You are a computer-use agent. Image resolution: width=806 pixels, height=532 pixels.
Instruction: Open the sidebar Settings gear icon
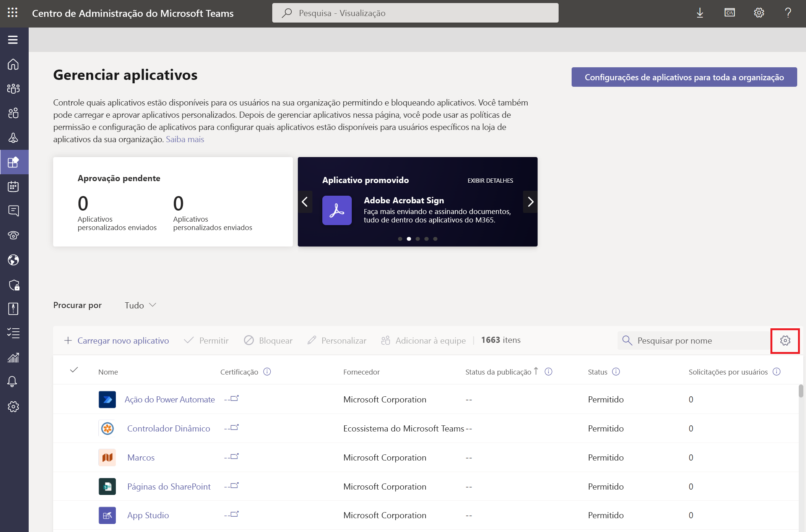click(13, 407)
